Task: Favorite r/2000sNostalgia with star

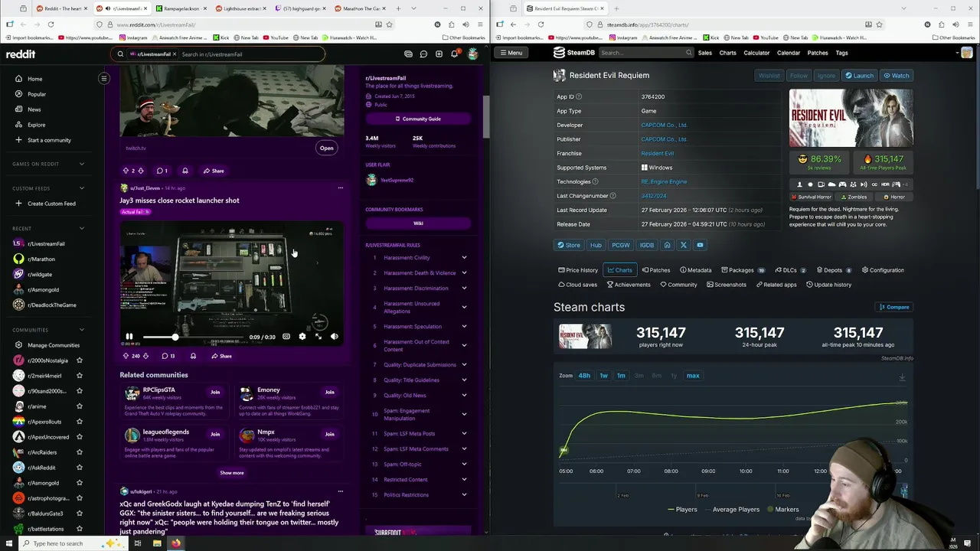Action: [x=80, y=360]
